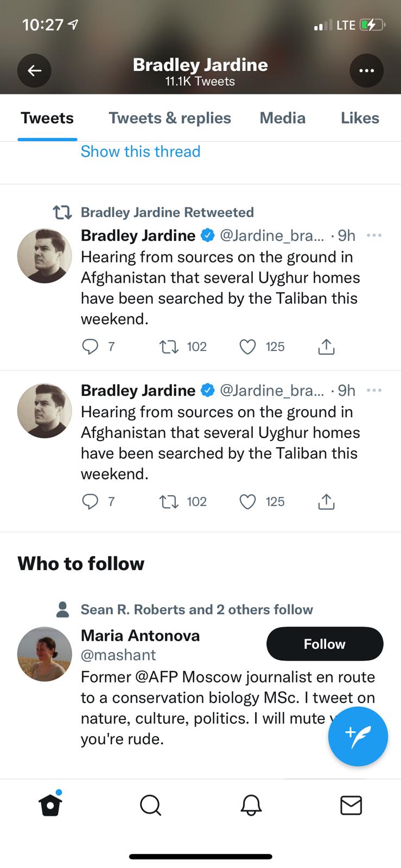Screen dimensions: 401x868
Task: Open the Media tab
Action: tap(282, 118)
